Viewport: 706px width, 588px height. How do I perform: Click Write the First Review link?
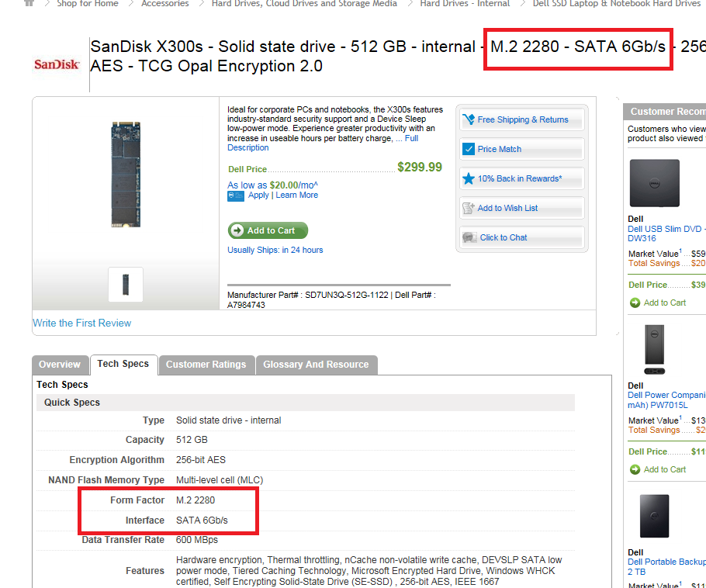point(82,323)
